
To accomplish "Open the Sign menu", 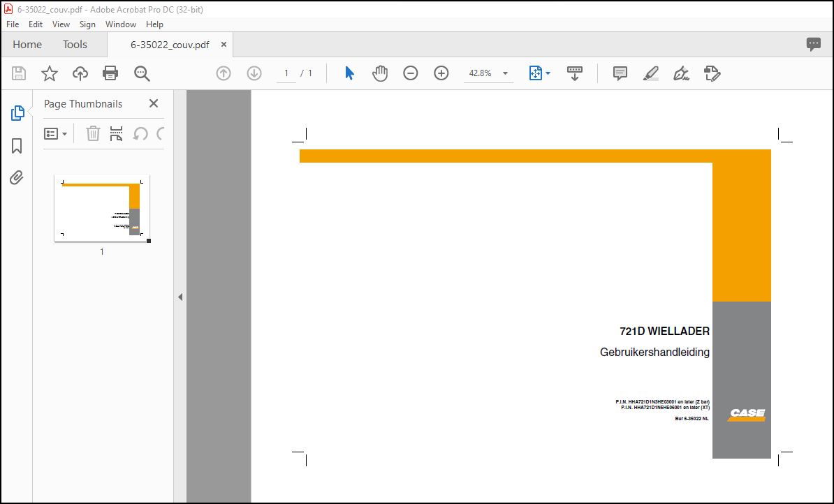I will (88, 24).
